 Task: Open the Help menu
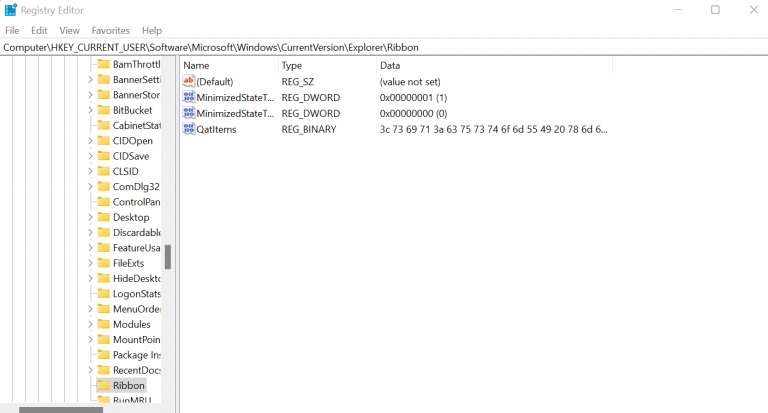coord(152,30)
